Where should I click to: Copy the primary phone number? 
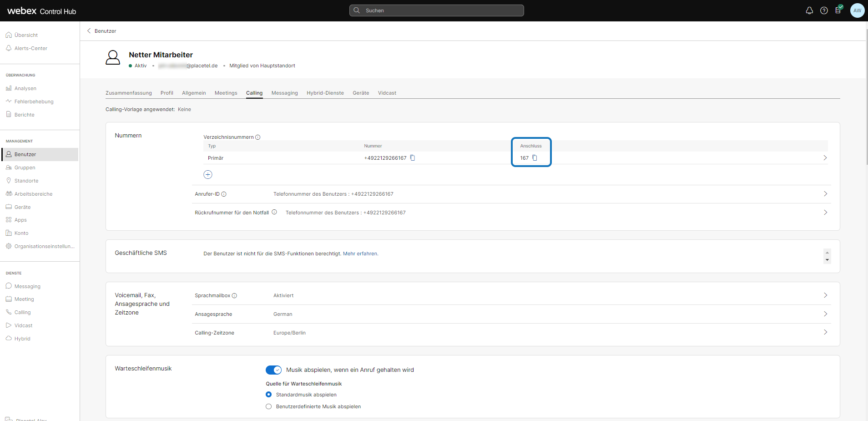[413, 158]
